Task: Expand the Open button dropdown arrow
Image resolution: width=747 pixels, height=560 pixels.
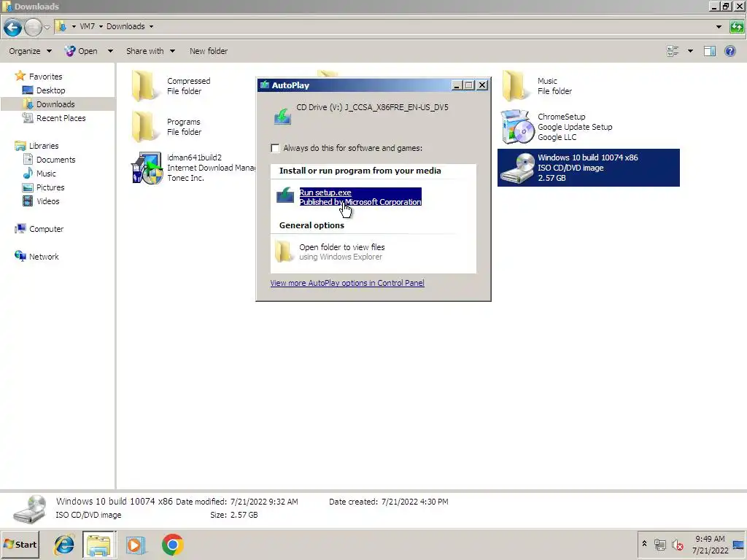Action: (110, 51)
